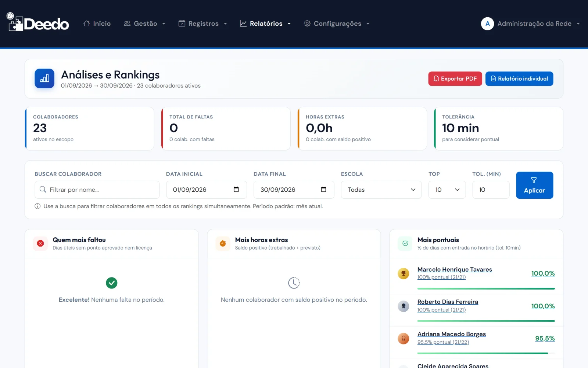
Task: Open the Gestão menu
Action: [145, 24]
